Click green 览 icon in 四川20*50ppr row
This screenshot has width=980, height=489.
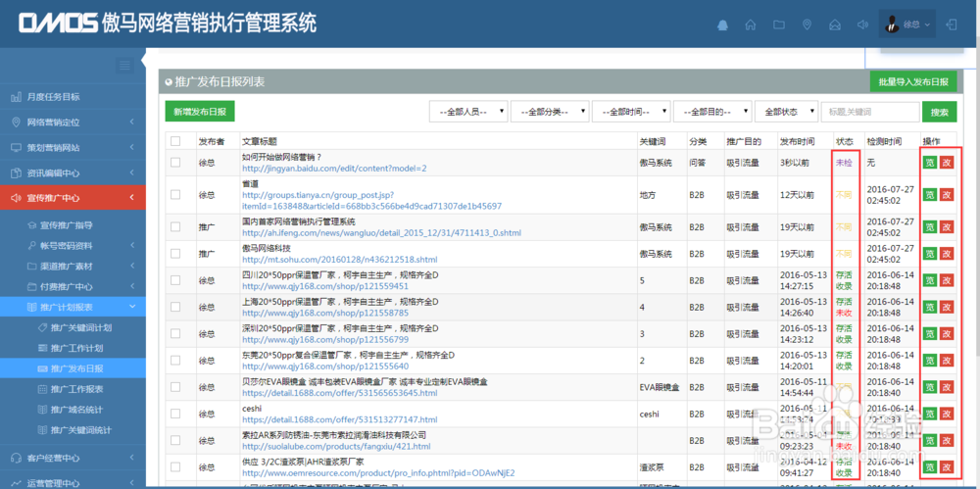click(x=930, y=281)
